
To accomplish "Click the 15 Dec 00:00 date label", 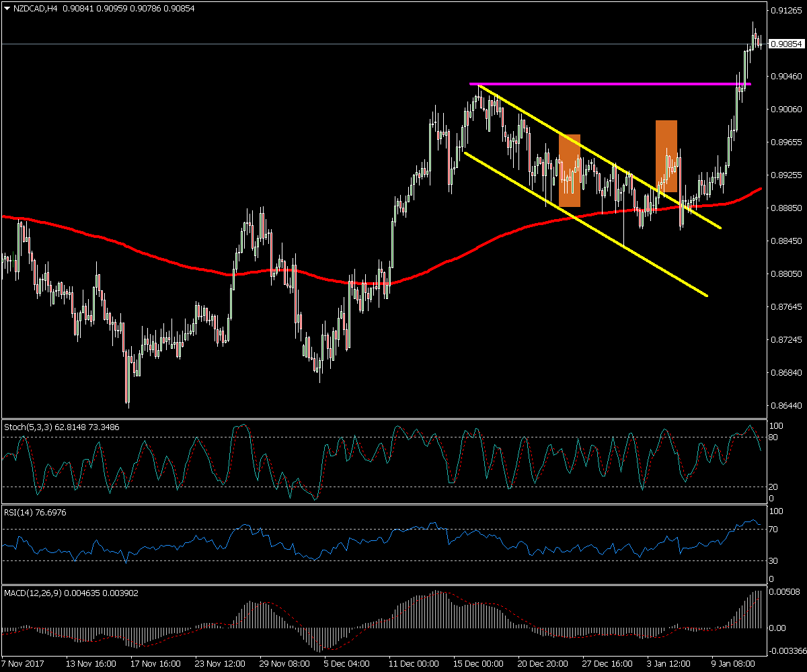I will (477, 663).
